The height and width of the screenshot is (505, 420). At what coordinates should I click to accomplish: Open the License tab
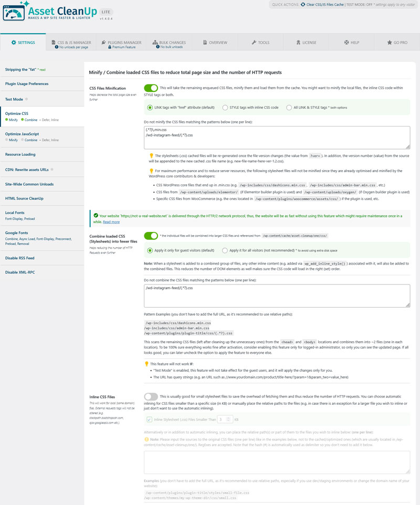coord(306,42)
